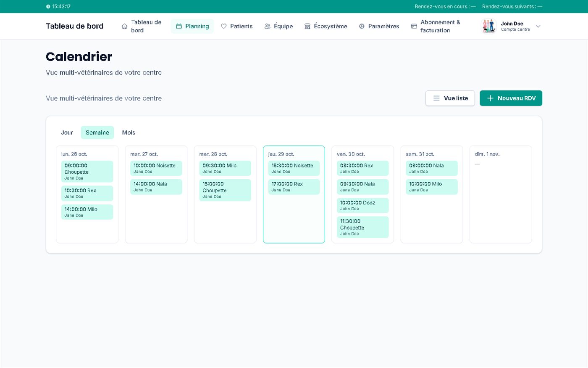Image resolution: width=588 pixels, height=368 pixels.
Task: Click the dim. 1 nov. day header
Action: (487, 154)
